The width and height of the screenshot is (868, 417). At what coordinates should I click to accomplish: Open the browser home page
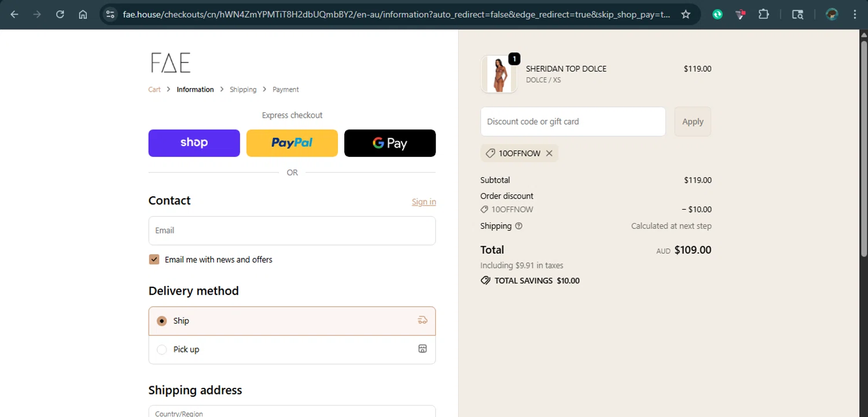click(x=83, y=14)
